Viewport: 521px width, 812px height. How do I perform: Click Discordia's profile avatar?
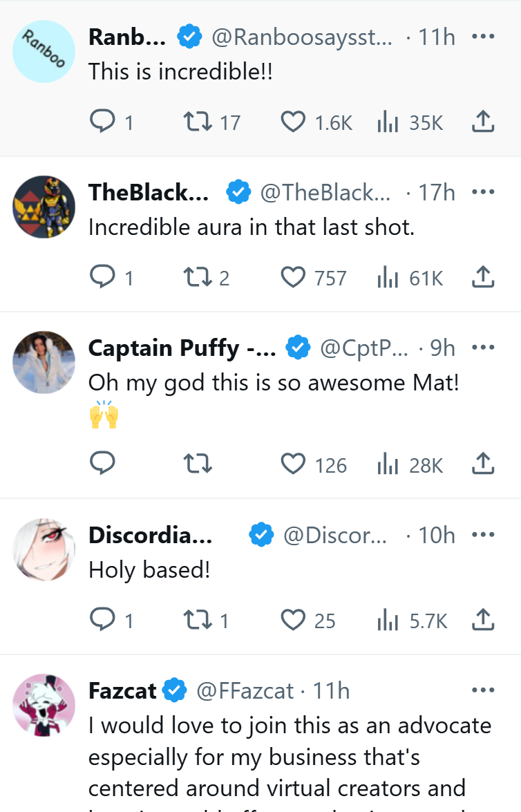44,549
